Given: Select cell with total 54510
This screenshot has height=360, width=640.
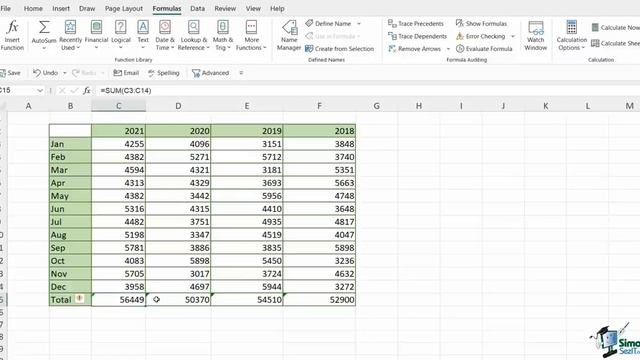Looking at the screenshot, I should tap(247, 300).
